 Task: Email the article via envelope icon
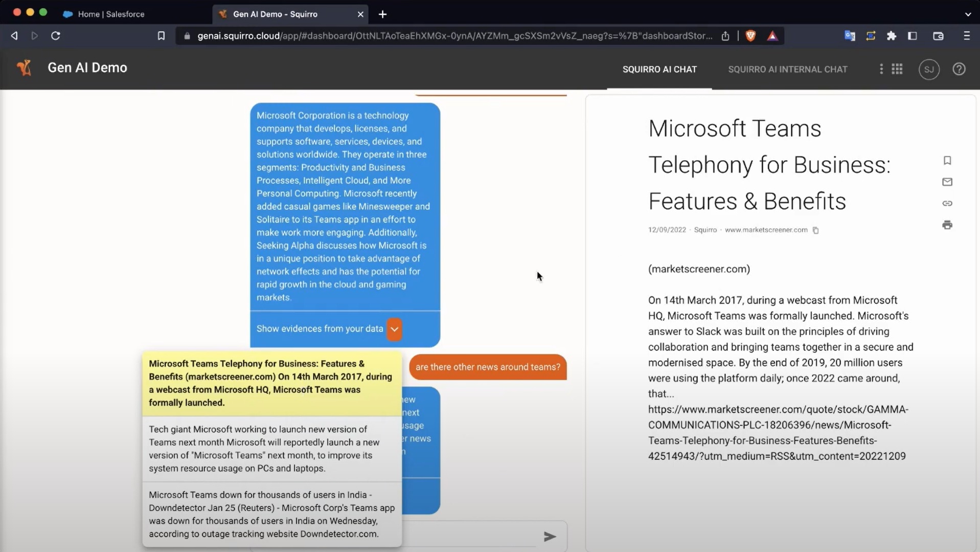point(947,182)
